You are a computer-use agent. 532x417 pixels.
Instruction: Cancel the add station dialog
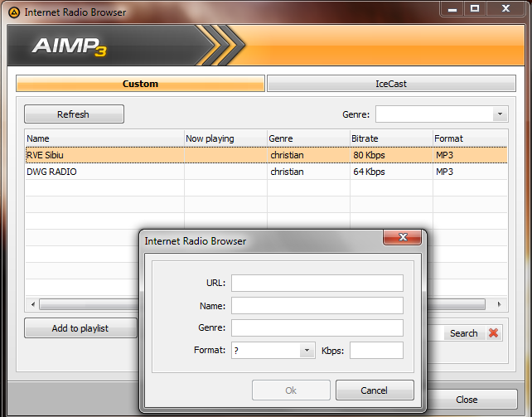pyautogui.click(x=375, y=390)
